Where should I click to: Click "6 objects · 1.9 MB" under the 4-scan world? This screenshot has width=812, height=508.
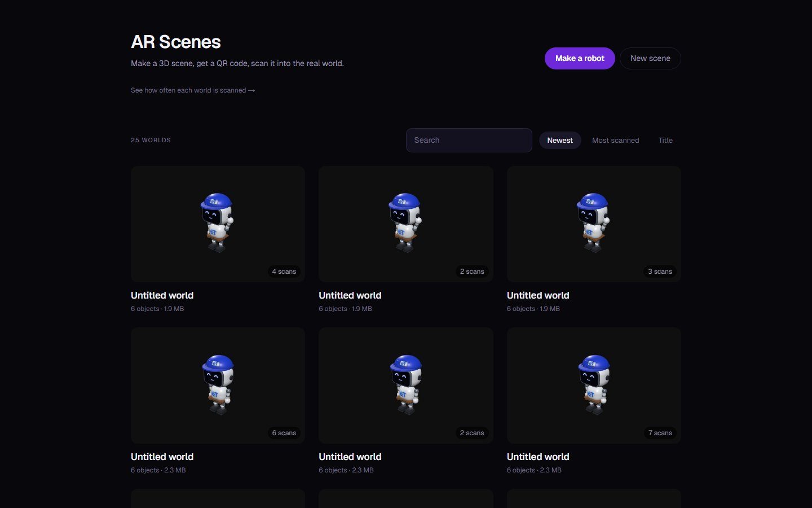point(157,309)
